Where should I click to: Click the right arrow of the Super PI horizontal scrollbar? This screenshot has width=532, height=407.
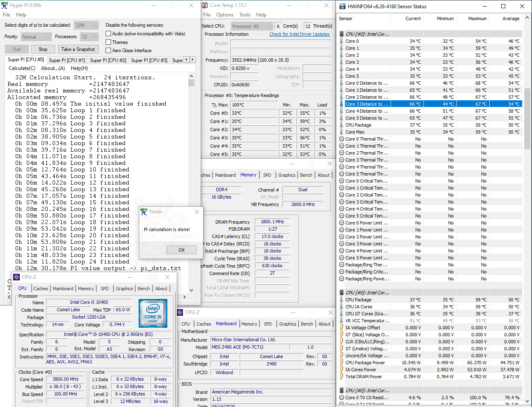coord(185,296)
